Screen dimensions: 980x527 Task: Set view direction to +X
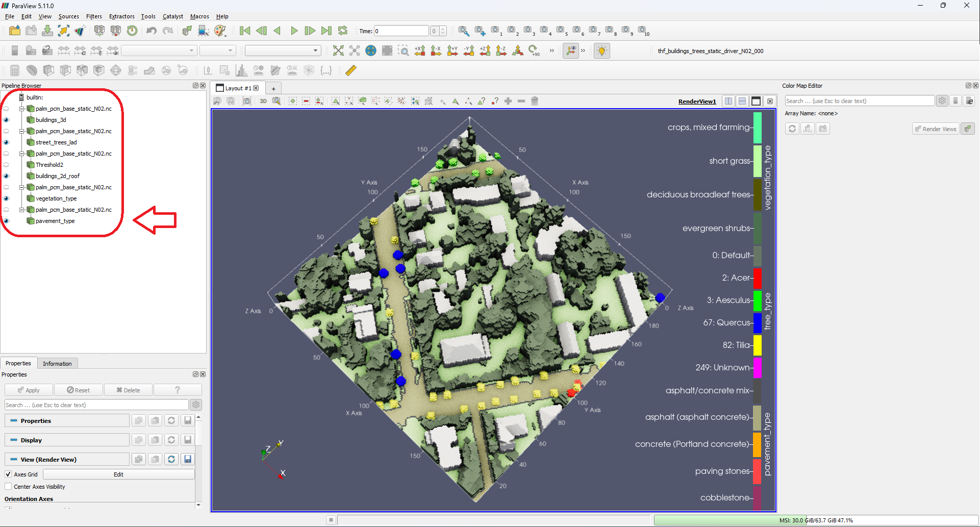(x=420, y=51)
